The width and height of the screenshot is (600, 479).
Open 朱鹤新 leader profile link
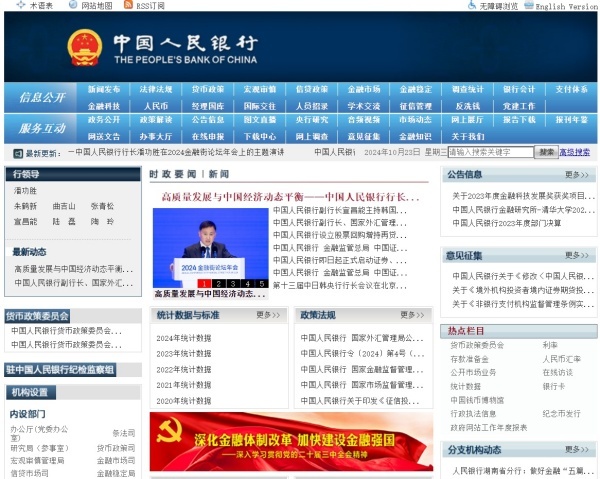25,206
